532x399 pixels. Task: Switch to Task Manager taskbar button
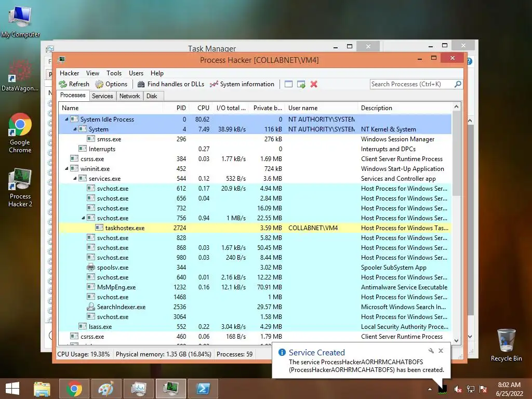click(138, 389)
